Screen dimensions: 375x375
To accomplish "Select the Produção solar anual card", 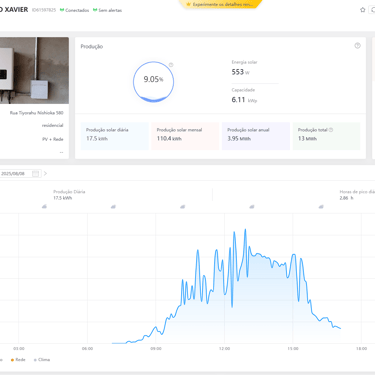I will tap(256, 136).
